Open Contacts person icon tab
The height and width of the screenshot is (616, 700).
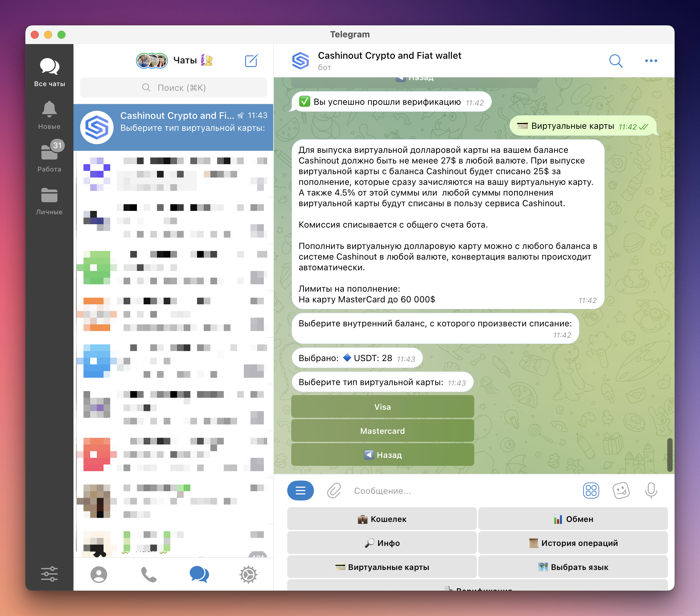coord(99,574)
